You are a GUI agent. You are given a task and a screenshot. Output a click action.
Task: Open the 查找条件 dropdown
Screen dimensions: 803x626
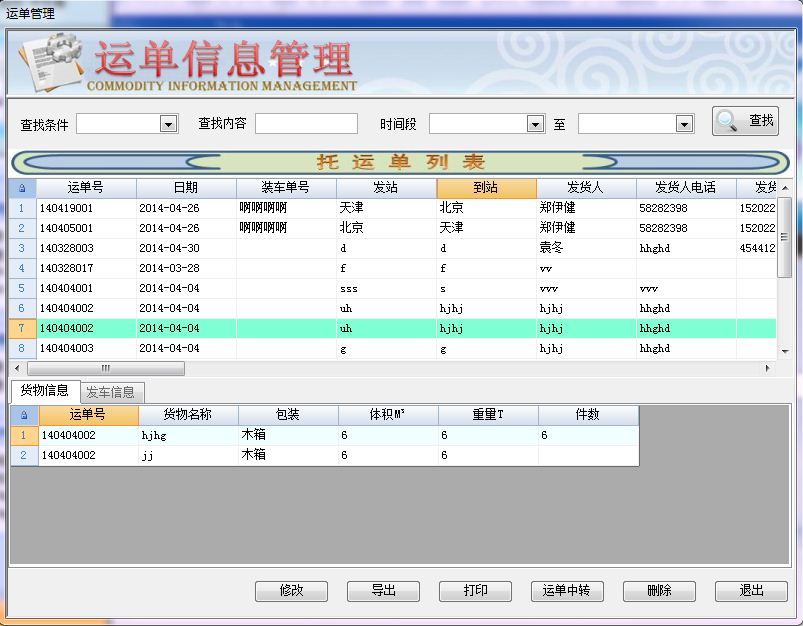[168, 124]
